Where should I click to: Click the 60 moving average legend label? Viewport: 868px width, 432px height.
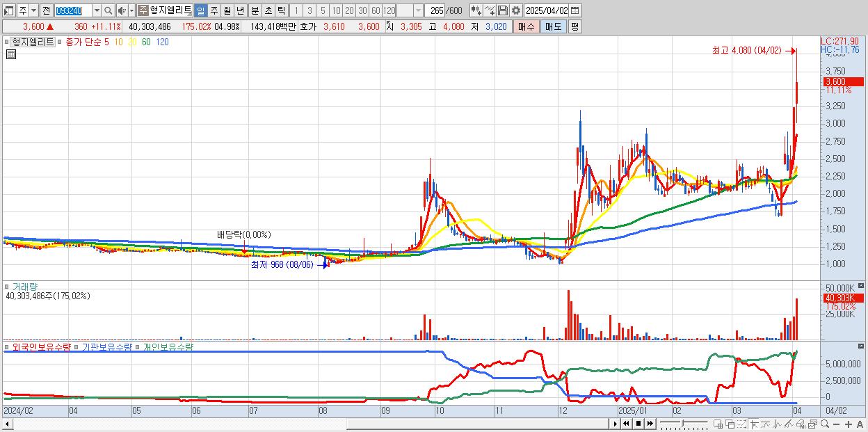click(x=146, y=42)
